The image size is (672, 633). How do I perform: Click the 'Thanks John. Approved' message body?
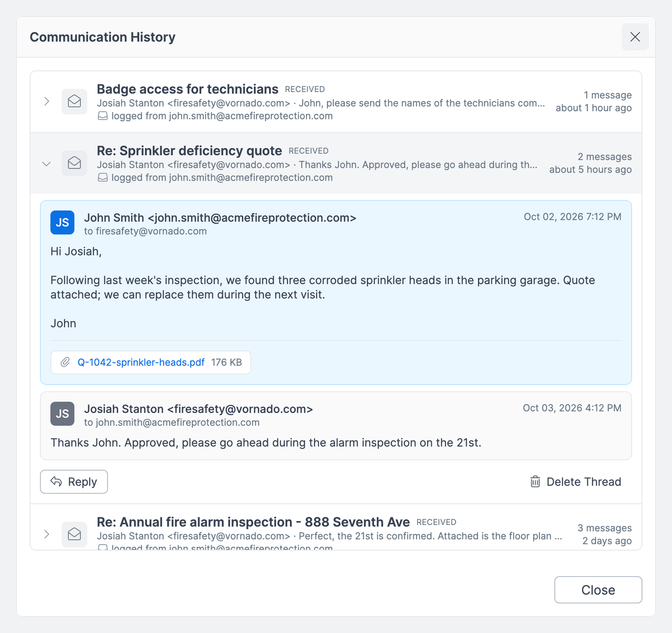click(x=266, y=442)
